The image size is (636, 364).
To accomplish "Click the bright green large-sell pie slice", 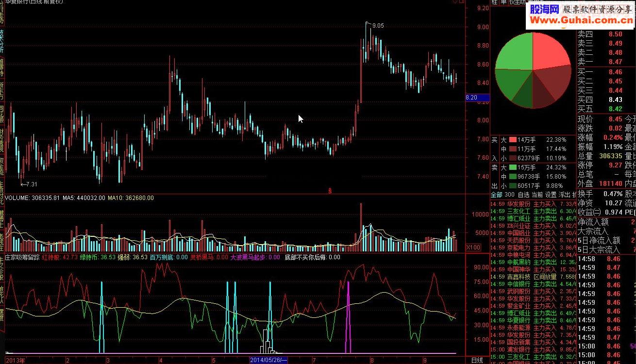I will (x=516, y=52).
